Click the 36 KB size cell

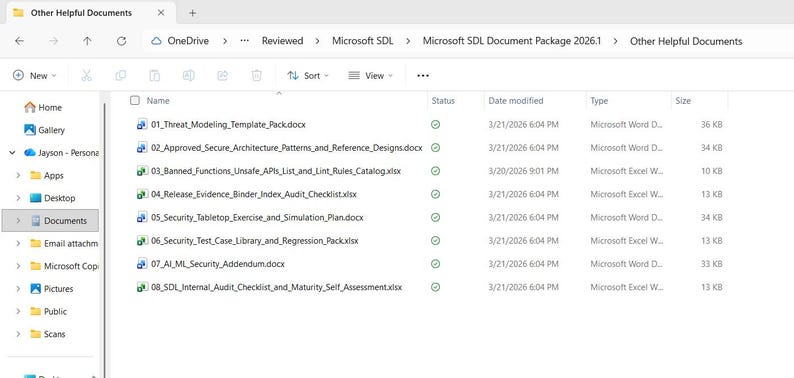point(711,125)
